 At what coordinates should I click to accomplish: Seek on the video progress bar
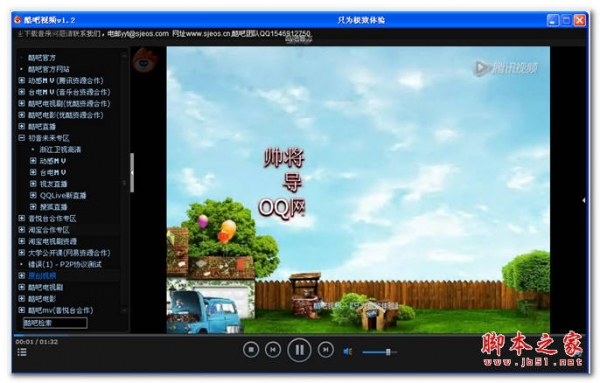tap(300, 335)
